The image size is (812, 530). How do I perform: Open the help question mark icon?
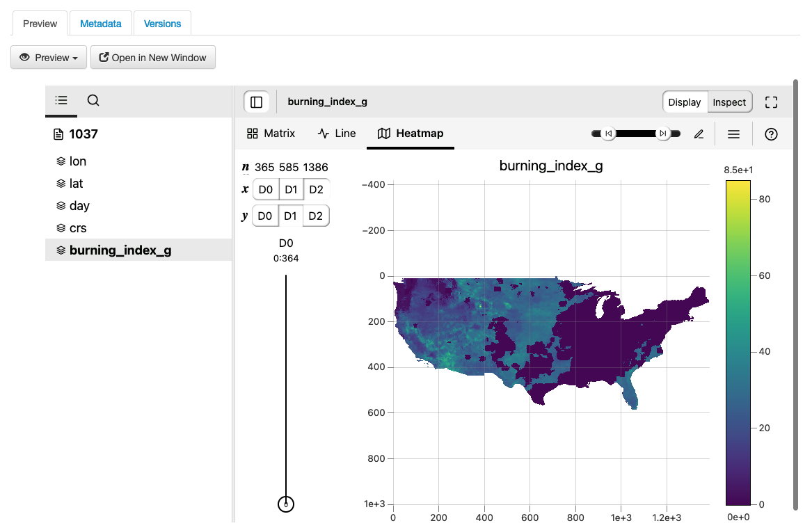click(x=771, y=134)
